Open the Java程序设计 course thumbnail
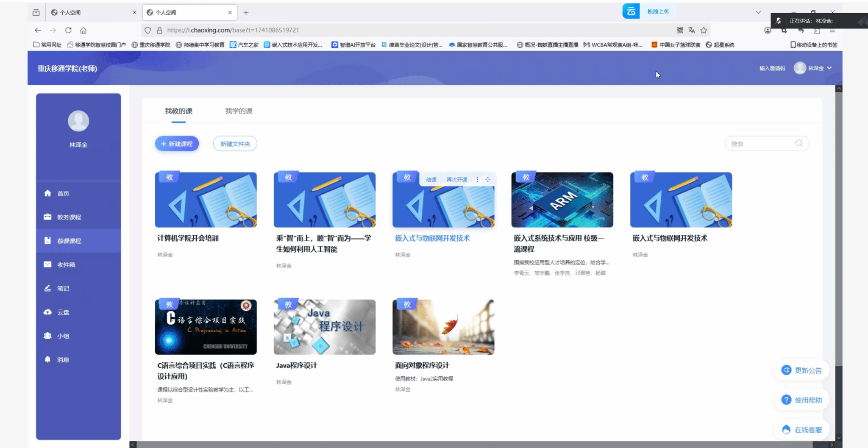 (324, 327)
